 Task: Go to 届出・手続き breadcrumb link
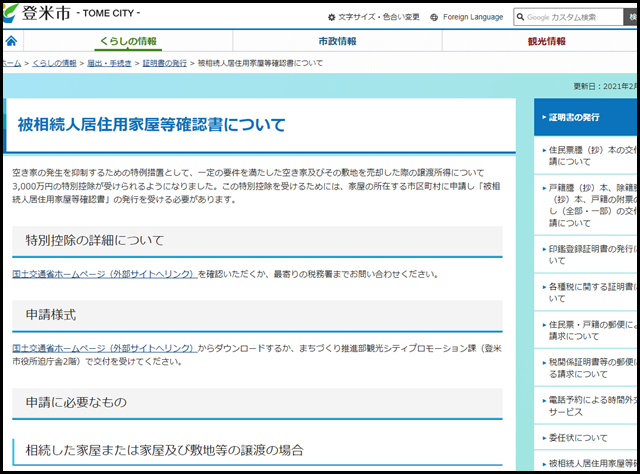[109, 63]
